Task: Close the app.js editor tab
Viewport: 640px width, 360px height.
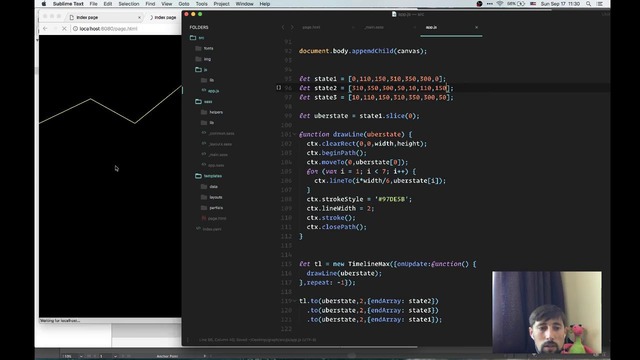Action: click(476, 27)
